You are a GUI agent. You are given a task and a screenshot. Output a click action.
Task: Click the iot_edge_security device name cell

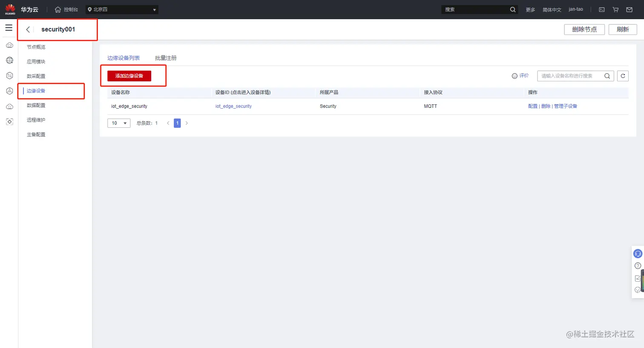coord(129,106)
